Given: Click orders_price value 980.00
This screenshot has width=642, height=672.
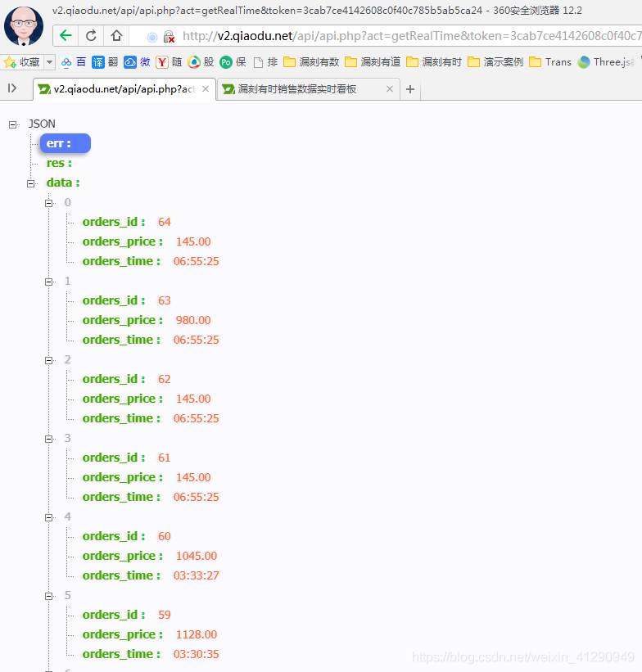Looking at the screenshot, I should [193, 320].
